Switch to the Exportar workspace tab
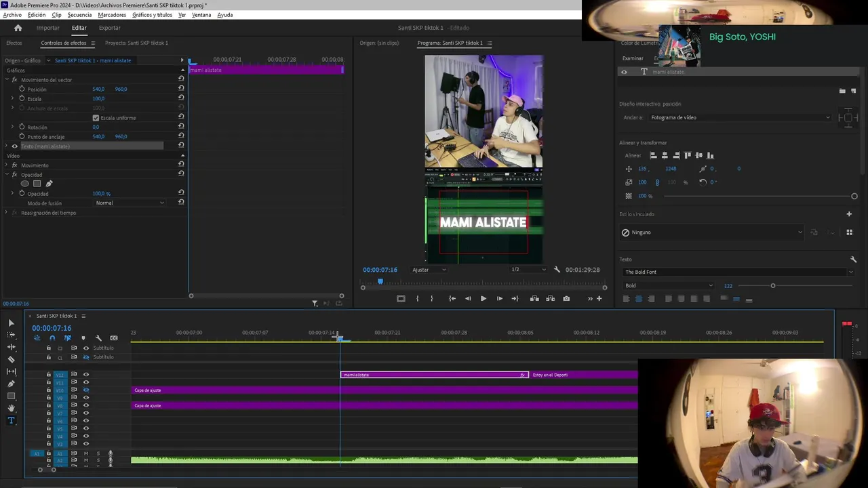 (x=109, y=28)
